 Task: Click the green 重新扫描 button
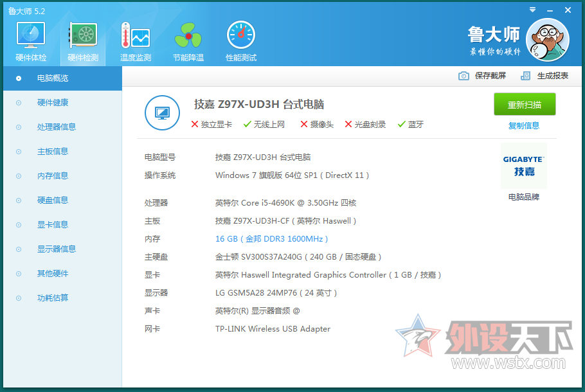pos(525,105)
